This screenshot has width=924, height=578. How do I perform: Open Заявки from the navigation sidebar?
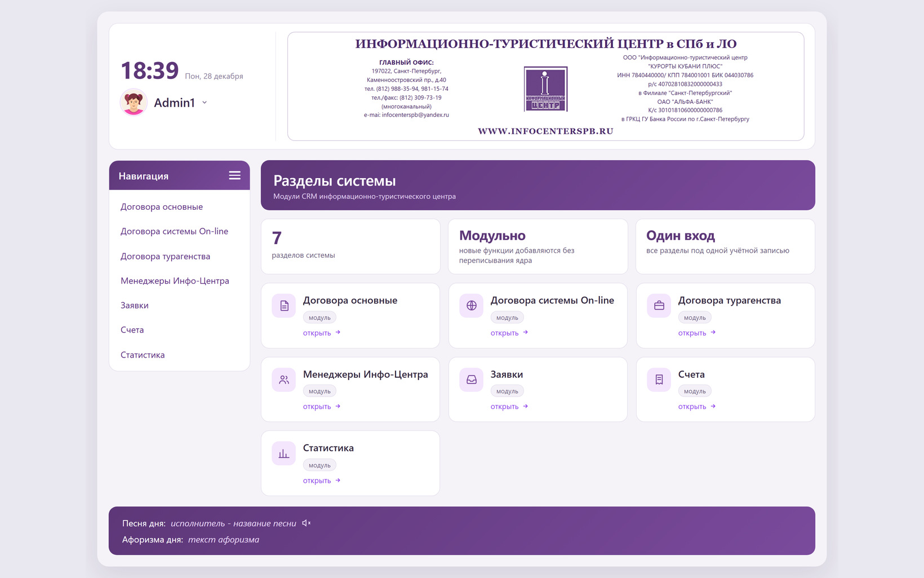point(135,306)
